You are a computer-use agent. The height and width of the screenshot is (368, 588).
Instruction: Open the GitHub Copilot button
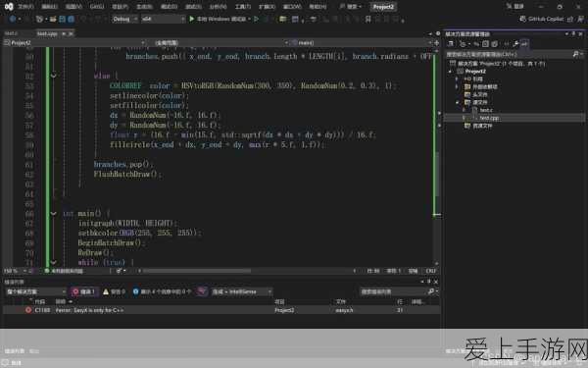coord(542,19)
